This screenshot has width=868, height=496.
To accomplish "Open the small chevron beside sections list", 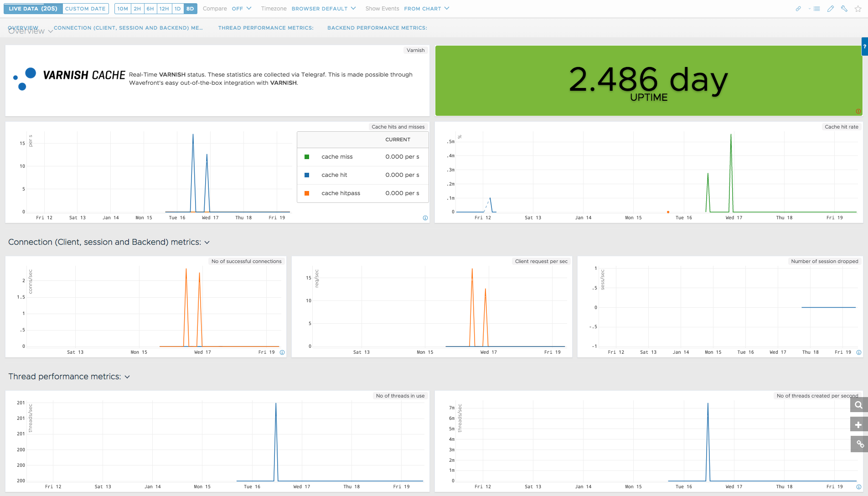I will click(x=810, y=9).
